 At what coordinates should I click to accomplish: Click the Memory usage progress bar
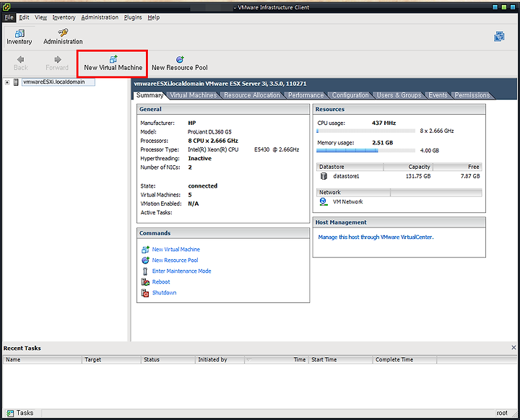365,151
